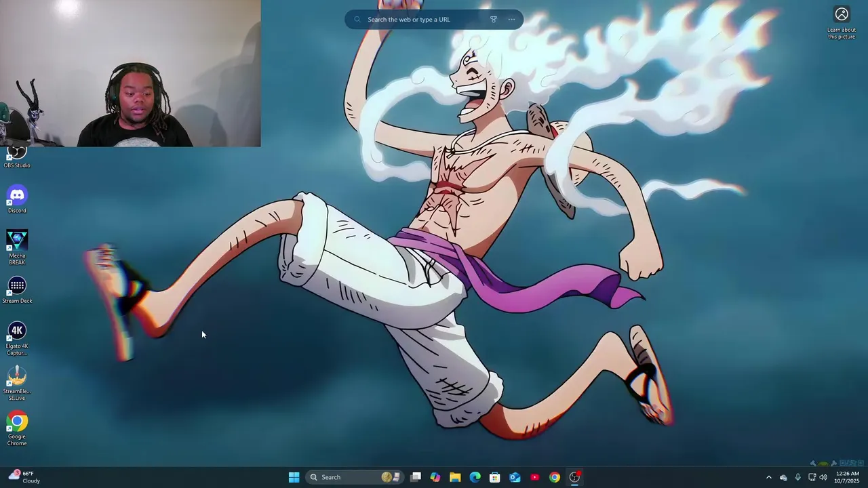Click the microphone tray icon
Image resolution: width=868 pixels, height=488 pixels.
(797, 477)
